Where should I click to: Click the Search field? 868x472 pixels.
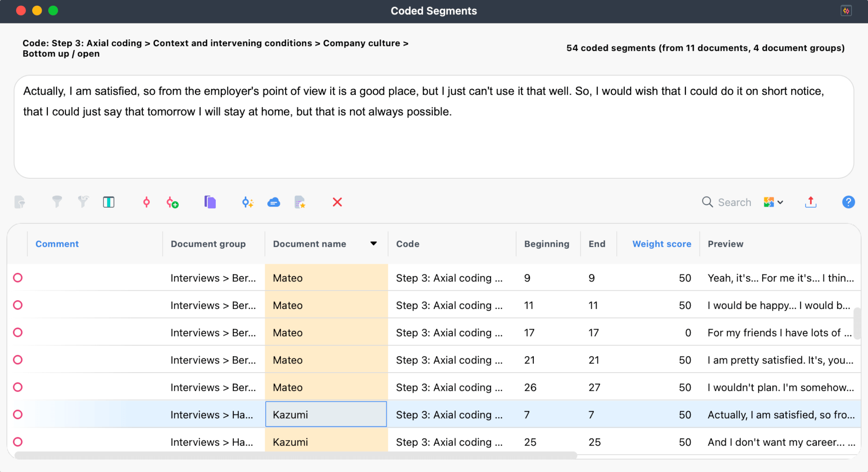pyautogui.click(x=734, y=202)
